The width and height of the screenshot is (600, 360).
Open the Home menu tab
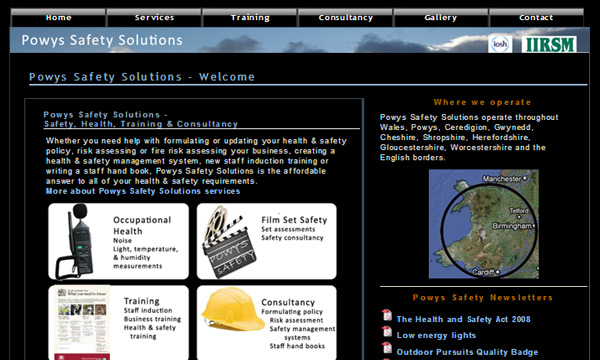[58, 18]
